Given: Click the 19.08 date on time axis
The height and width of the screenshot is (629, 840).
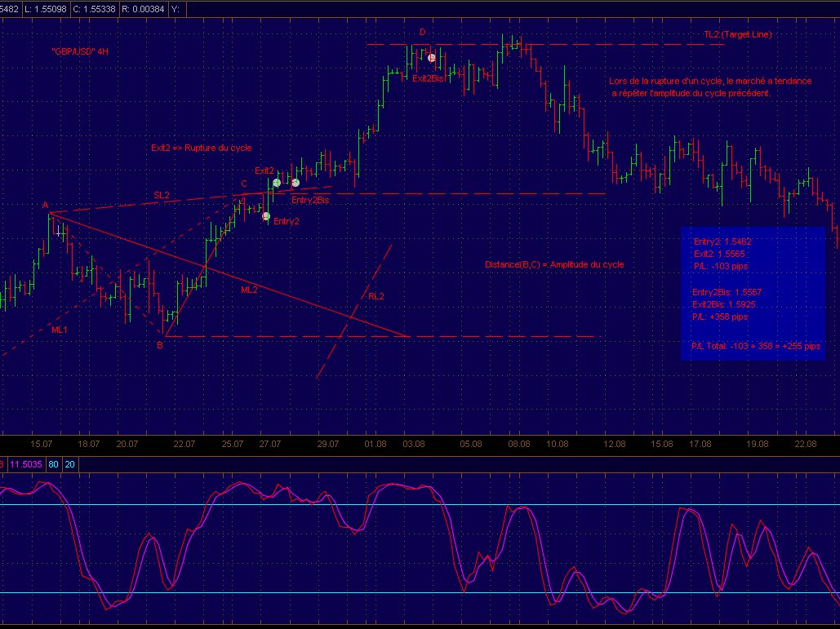Looking at the screenshot, I should click(x=757, y=444).
